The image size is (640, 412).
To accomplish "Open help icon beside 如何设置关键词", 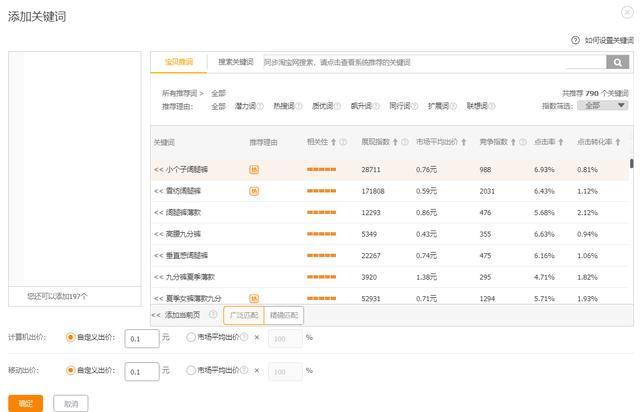I will (575, 40).
